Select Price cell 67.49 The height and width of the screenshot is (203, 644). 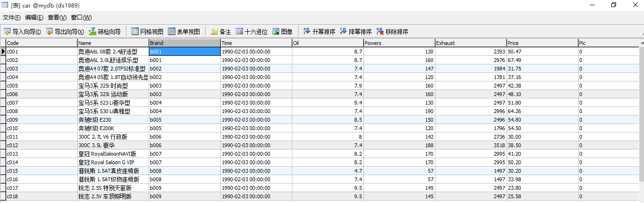pos(543,60)
